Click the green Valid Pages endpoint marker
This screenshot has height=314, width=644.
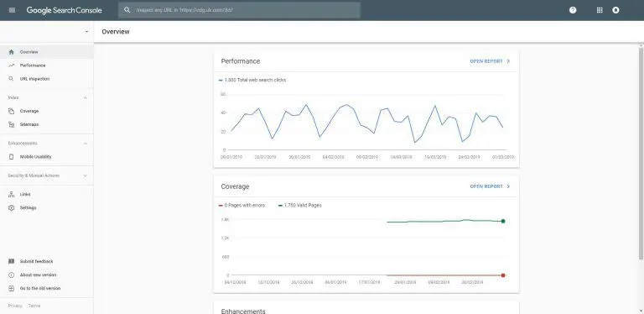pos(503,221)
